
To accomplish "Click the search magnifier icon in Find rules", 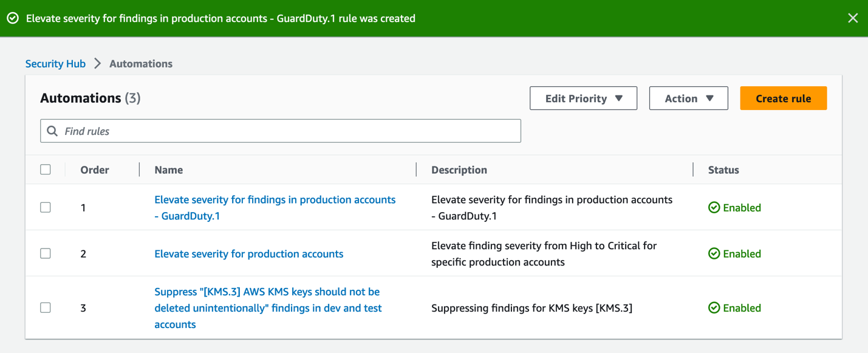I will pos(52,131).
